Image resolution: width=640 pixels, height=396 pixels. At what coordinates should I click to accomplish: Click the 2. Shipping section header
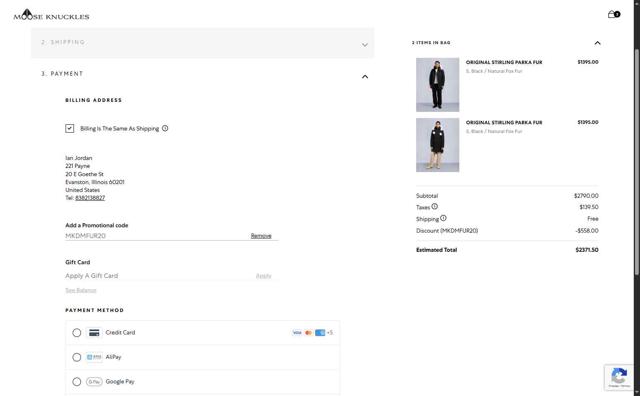tap(202, 43)
